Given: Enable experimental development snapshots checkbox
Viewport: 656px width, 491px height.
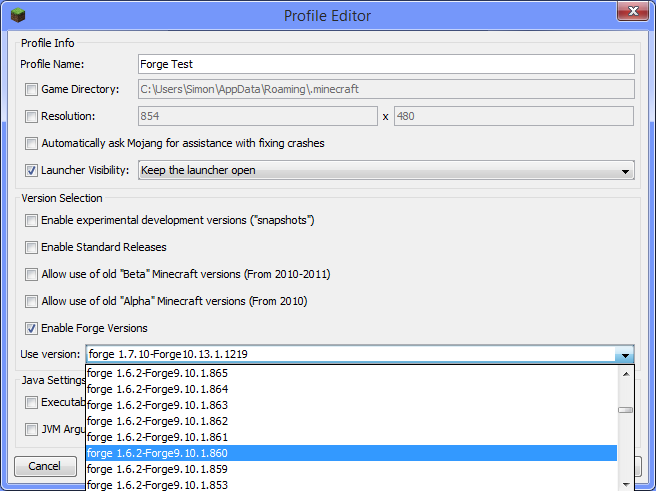Looking at the screenshot, I should [x=31, y=220].
